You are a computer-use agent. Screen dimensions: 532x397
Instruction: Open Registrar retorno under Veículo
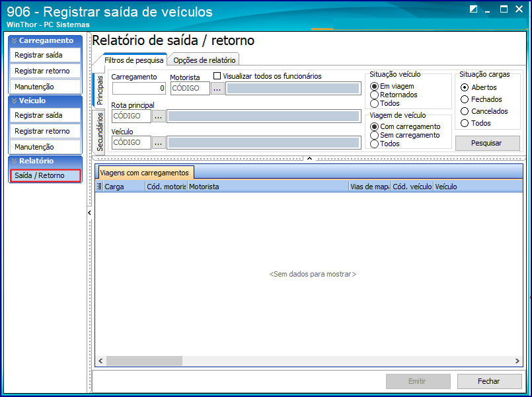click(x=45, y=131)
